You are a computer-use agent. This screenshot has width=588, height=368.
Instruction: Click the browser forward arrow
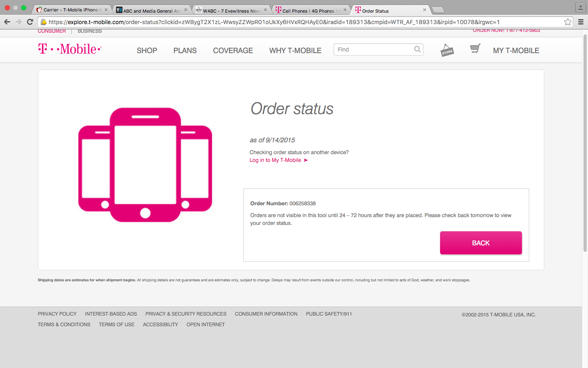click(18, 22)
